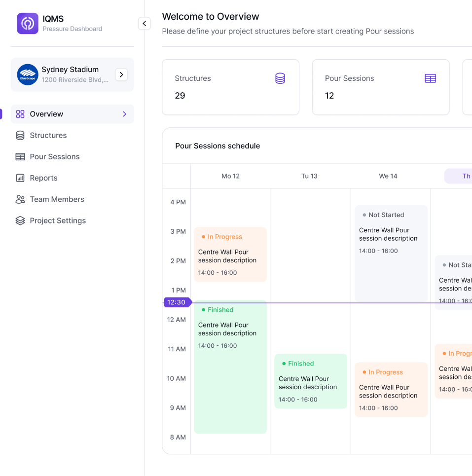Select the Finished Centre Wall Pour on Tuesday

[311, 381]
